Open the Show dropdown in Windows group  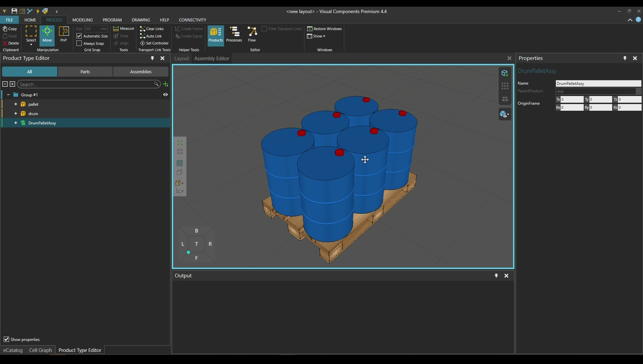coord(316,36)
